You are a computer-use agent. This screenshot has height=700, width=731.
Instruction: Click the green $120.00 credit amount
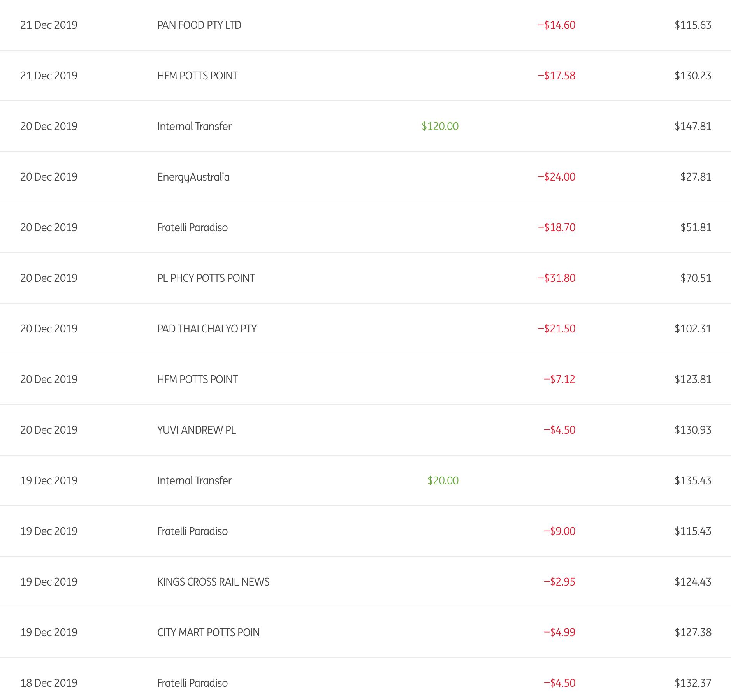(440, 127)
